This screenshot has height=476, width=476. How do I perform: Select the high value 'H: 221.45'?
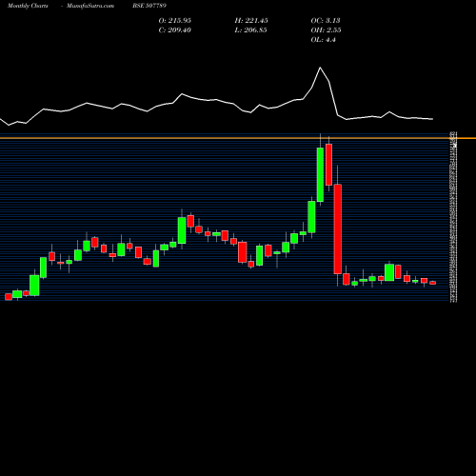tap(251, 21)
